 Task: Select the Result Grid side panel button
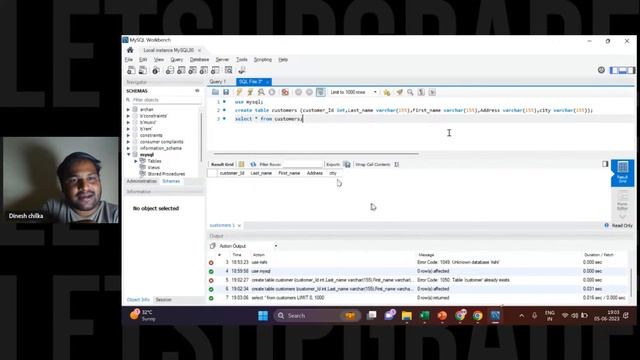[622, 173]
